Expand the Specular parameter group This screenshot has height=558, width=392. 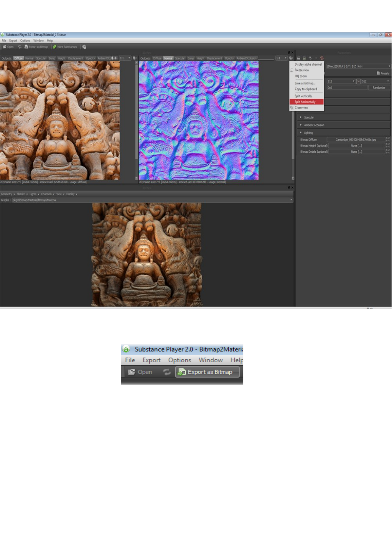pos(344,117)
